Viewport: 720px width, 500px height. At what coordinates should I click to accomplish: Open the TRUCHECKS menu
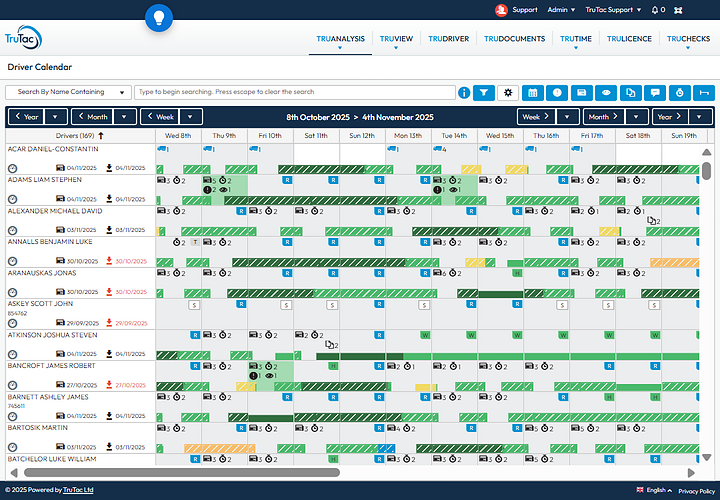coord(688,39)
